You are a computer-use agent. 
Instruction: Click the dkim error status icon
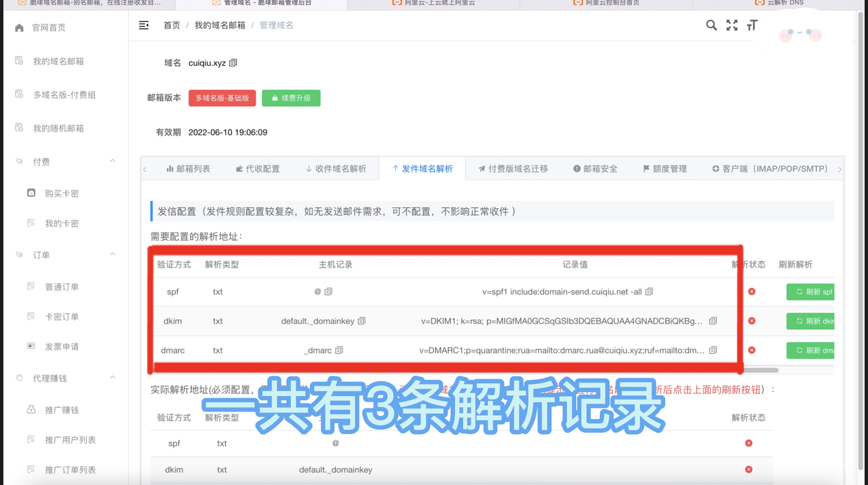[x=751, y=321]
